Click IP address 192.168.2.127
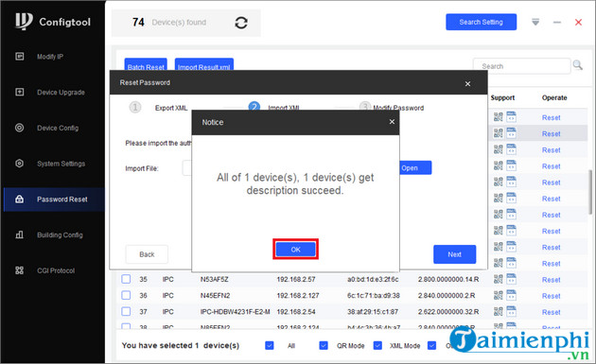Image resolution: width=596 pixels, height=364 pixels. [298, 295]
